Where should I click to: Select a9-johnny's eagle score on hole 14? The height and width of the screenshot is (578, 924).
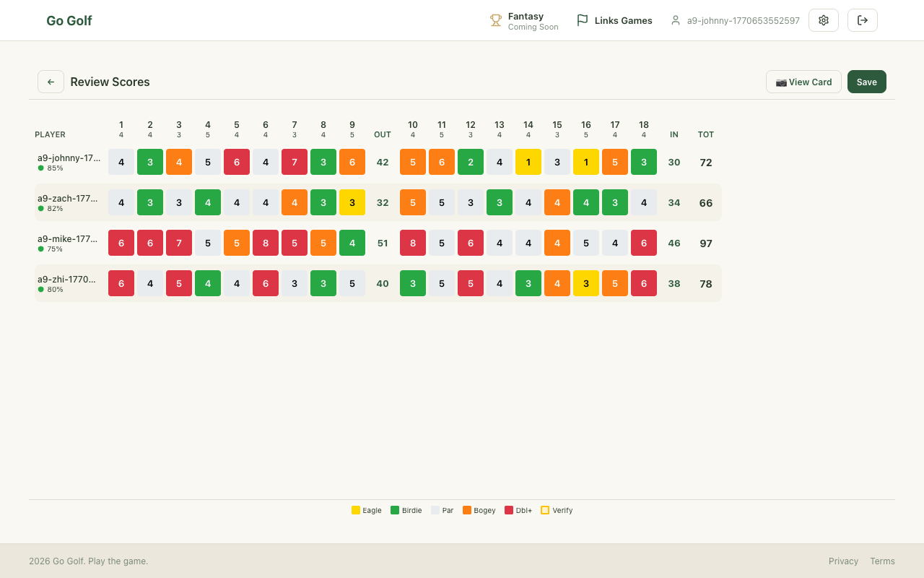coord(528,162)
